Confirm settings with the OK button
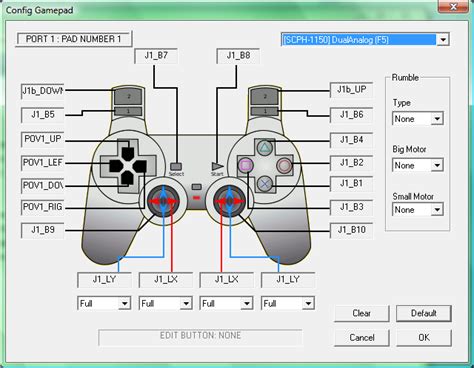The width and height of the screenshot is (474, 368). (x=424, y=338)
